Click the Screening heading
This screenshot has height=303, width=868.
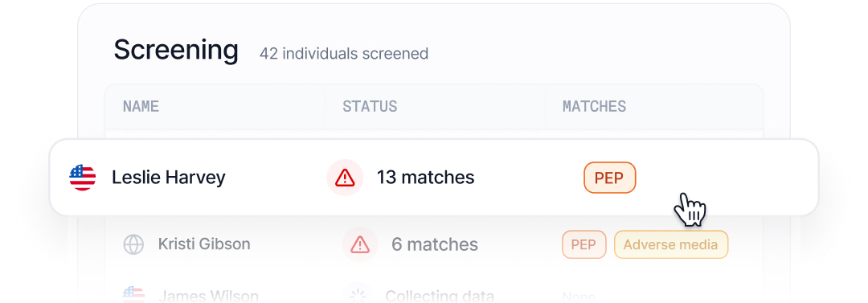tap(176, 51)
